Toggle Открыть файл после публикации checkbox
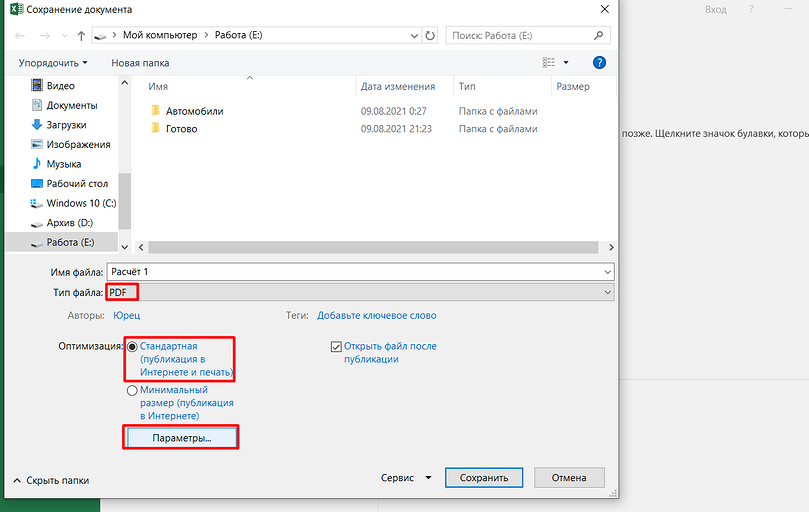This screenshot has height=512, width=809. coord(337,347)
